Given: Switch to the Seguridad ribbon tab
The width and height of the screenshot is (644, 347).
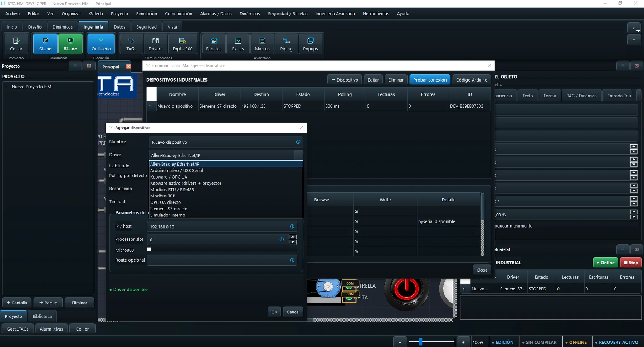Looking at the screenshot, I should pos(146,27).
